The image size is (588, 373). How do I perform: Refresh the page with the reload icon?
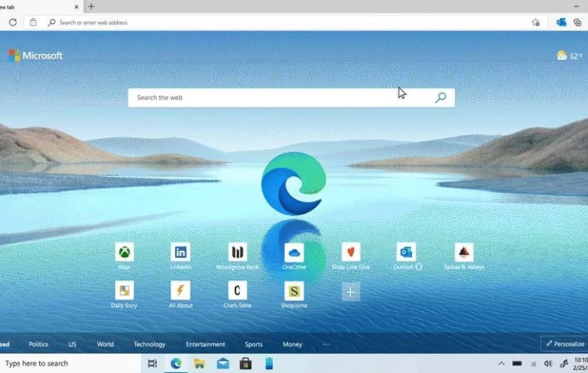pyautogui.click(x=13, y=23)
